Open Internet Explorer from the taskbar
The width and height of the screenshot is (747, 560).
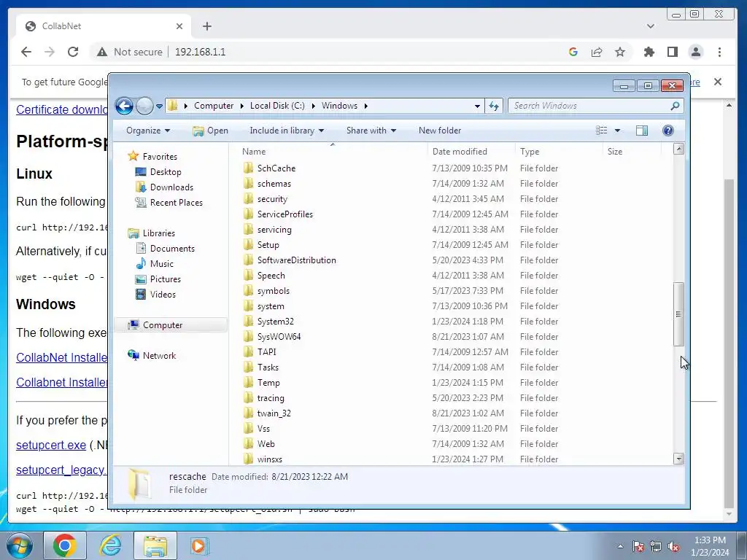point(111,545)
